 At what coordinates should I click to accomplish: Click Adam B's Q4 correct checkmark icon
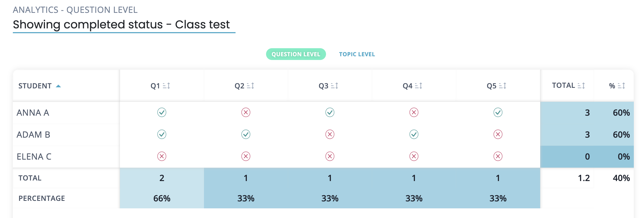click(414, 134)
